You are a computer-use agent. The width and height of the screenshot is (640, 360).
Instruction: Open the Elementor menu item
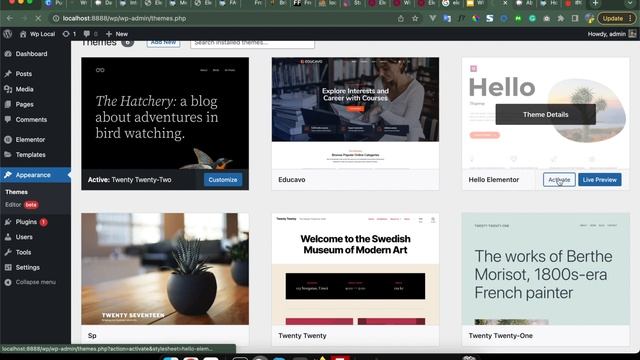[x=30, y=139]
